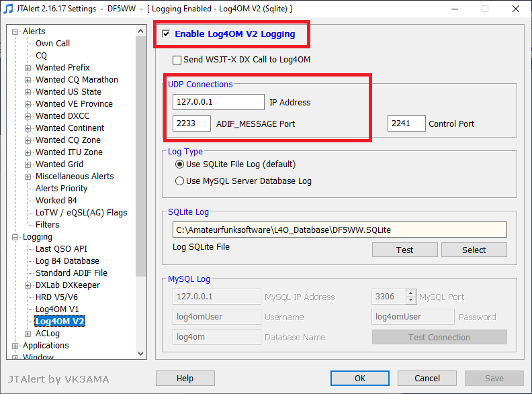Open Log B4 Database settings
Image resolution: width=532 pixels, height=394 pixels.
(x=68, y=261)
